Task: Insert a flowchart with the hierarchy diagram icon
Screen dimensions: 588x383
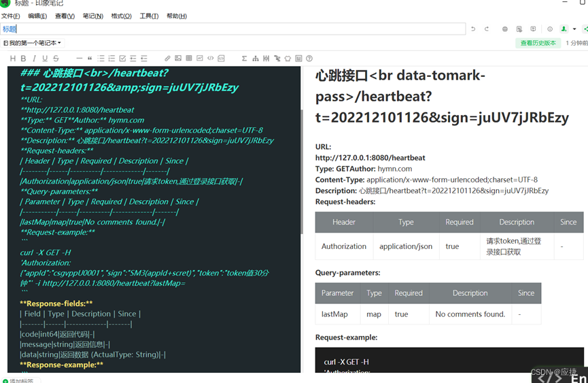Action: [256, 59]
